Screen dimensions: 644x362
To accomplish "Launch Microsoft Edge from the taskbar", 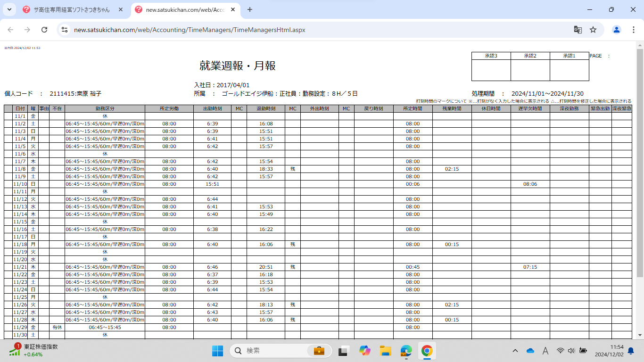I will [406, 351].
